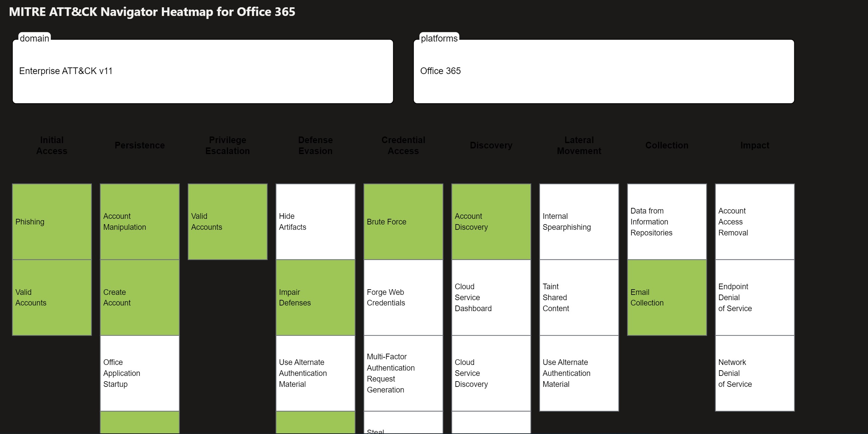The width and height of the screenshot is (868, 434).
Task: Open the Office Application Startup cell
Action: click(x=140, y=373)
